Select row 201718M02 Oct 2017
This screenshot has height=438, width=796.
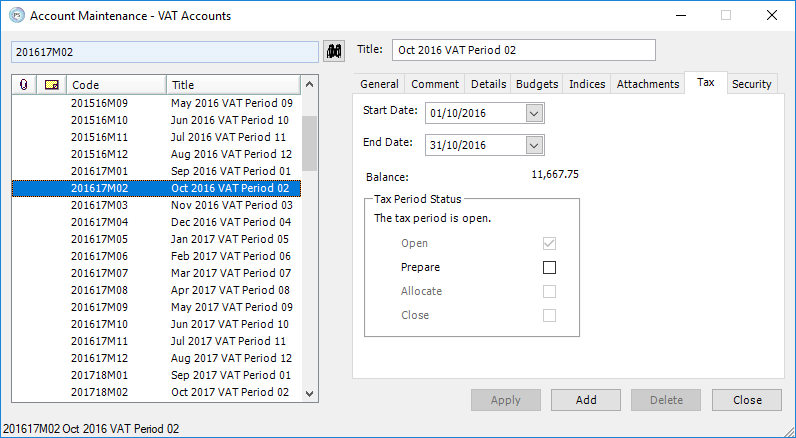[x=156, y=392]
